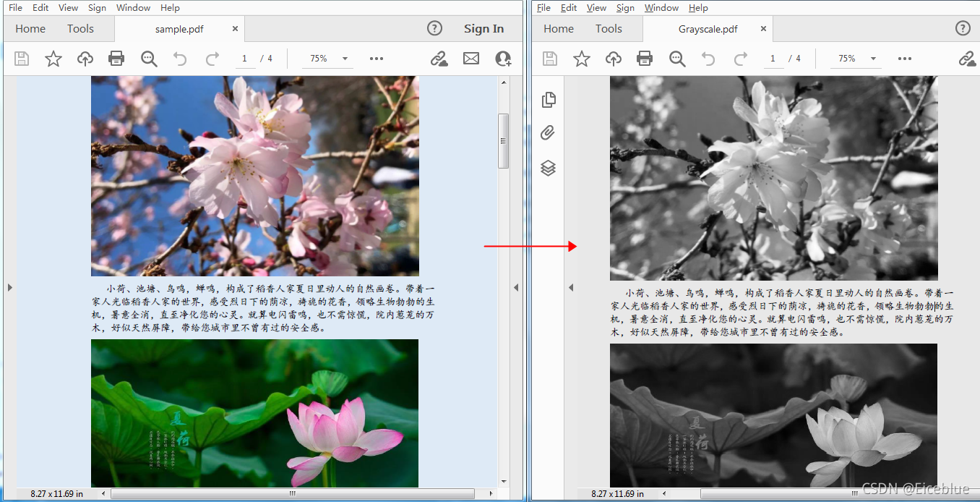This screenshot has height=502, width=980.
Task: Find text magnifier in sample.pdf window
Action: [x=149, y=59]
